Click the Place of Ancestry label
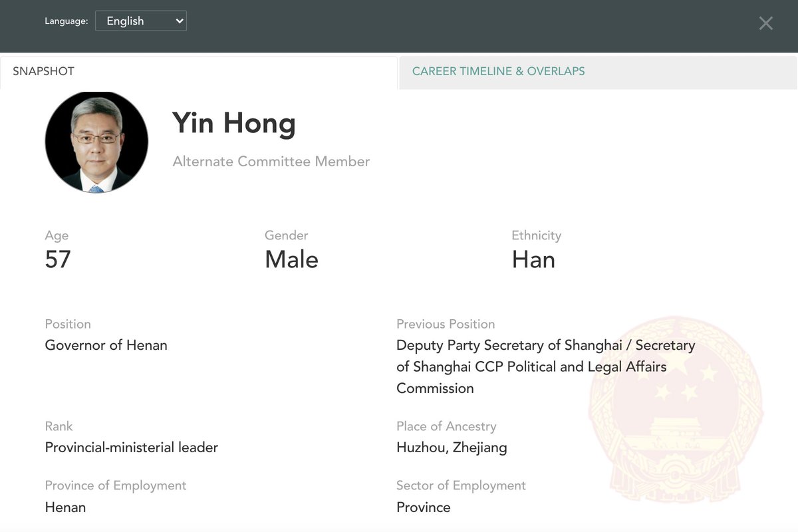Image resolution: width=798 pixels, height=532 pixels. 446,426
